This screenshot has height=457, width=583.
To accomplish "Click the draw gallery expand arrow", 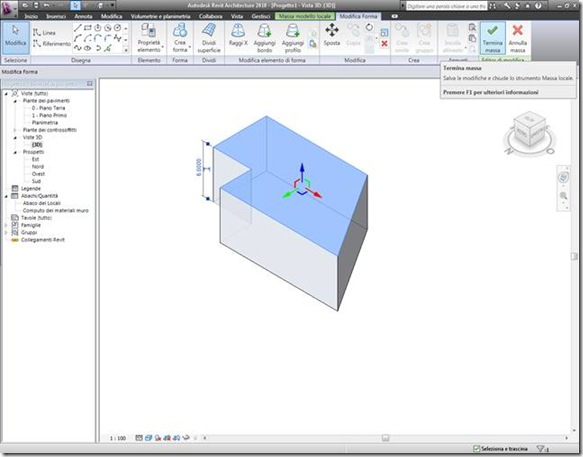I will tap(126, 50).
